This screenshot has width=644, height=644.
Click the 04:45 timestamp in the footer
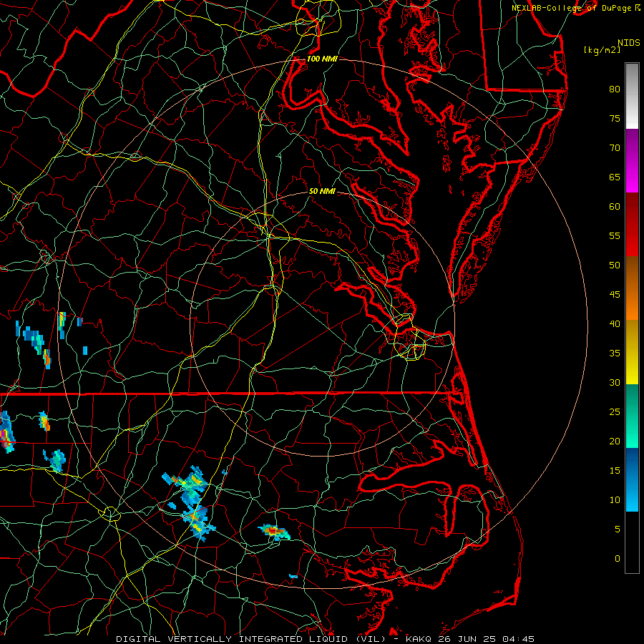517,639
